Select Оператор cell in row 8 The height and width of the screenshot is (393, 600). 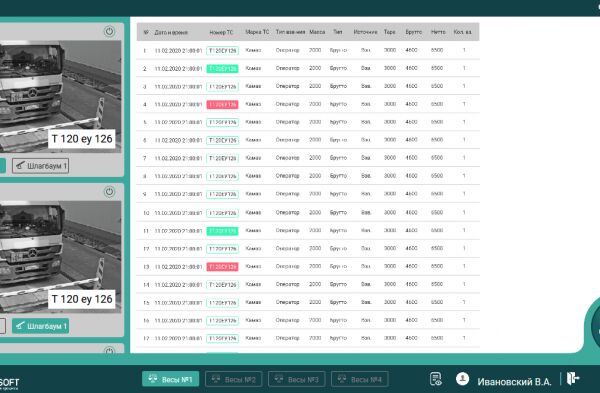click(x=287, y=176)
